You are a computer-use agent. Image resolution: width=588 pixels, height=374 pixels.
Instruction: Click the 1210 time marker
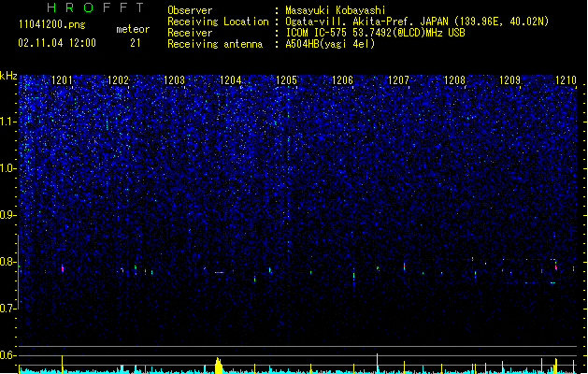(x=566, y=80)
